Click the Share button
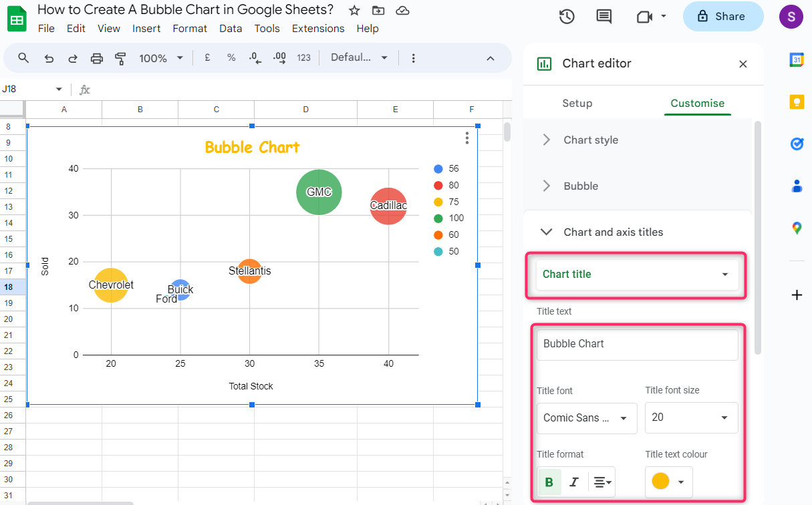 [722, 17]
